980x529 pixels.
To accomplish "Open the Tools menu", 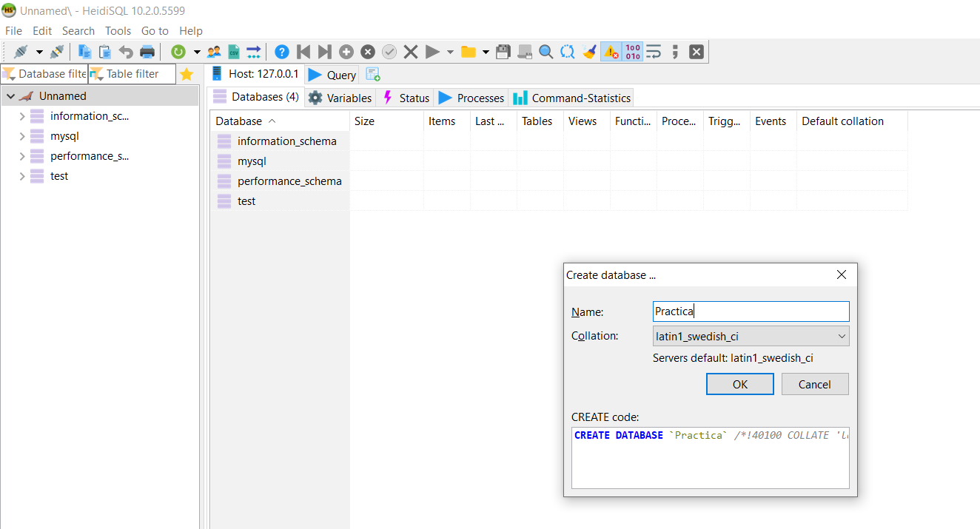I will [x=118, y=31].
